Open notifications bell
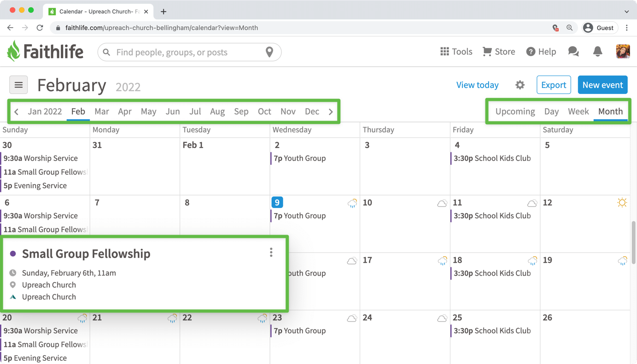Viewport: 637px width, 364px height. point(597,52)
